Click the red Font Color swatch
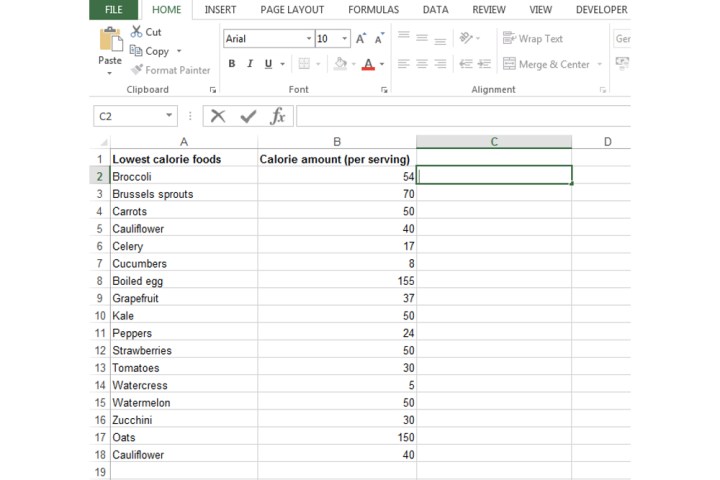 click(368, 64)
